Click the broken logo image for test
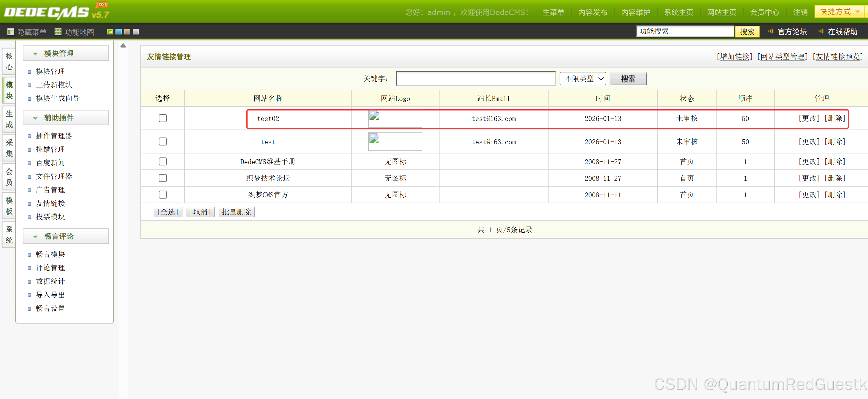Screen dimensions: 868x399 [x=374, y=139]
